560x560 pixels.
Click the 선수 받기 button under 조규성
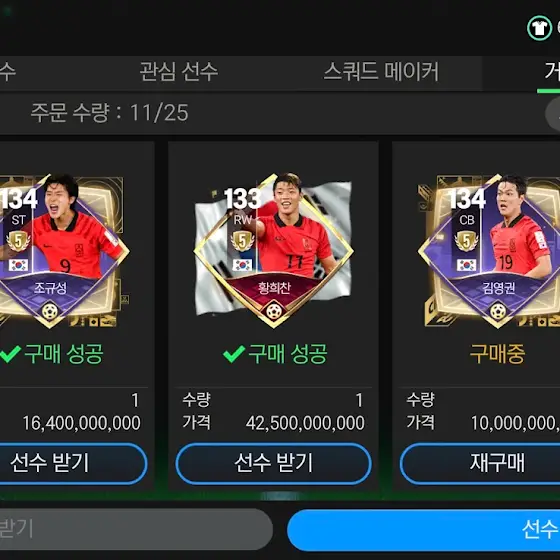(72, 464)
